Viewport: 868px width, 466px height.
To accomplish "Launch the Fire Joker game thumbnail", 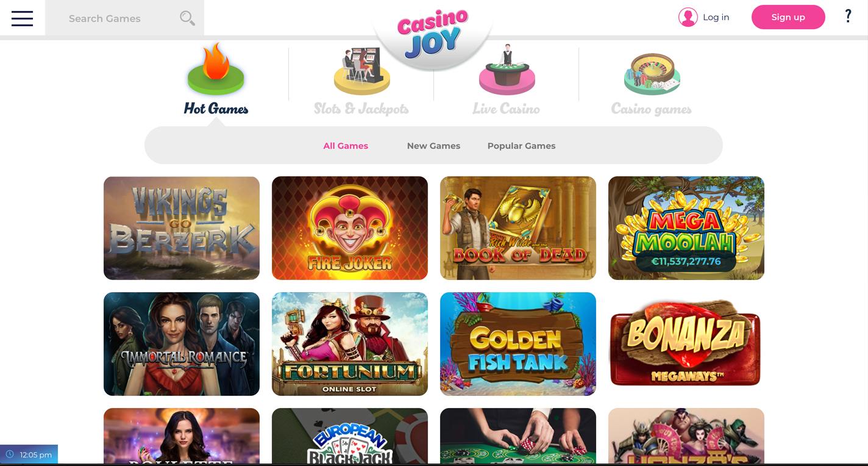I will (x=350, y=228).
